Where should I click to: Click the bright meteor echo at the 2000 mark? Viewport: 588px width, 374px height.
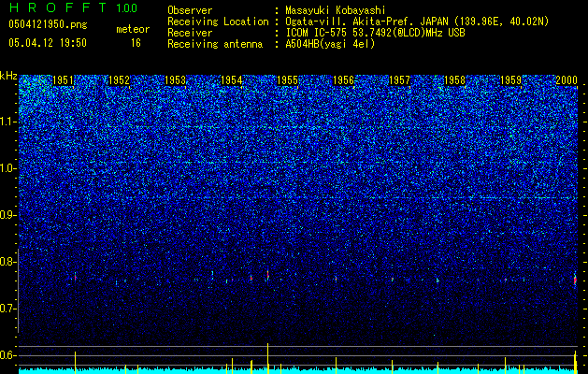coord(575,280)
